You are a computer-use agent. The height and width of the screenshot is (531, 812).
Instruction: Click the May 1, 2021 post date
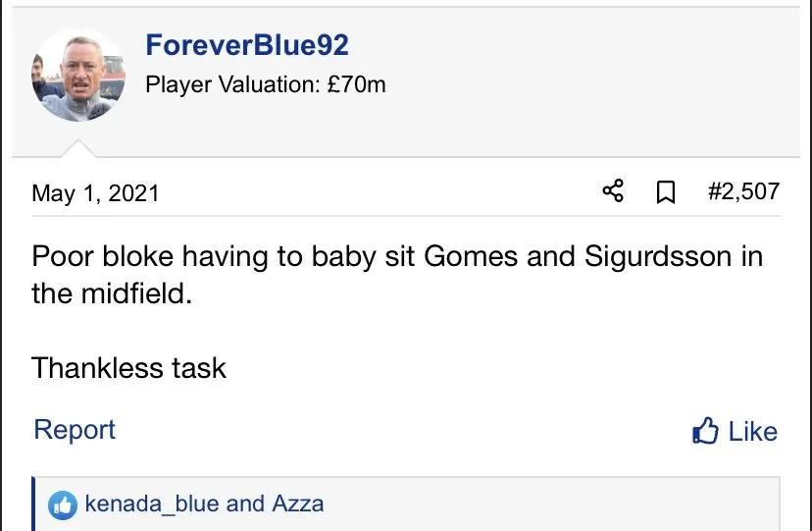click(95, 192)
